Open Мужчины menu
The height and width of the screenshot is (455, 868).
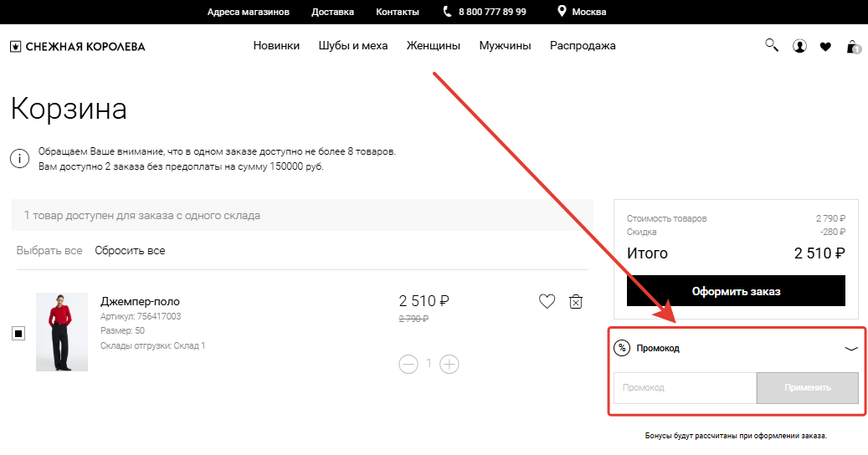[x=505, y=46]
